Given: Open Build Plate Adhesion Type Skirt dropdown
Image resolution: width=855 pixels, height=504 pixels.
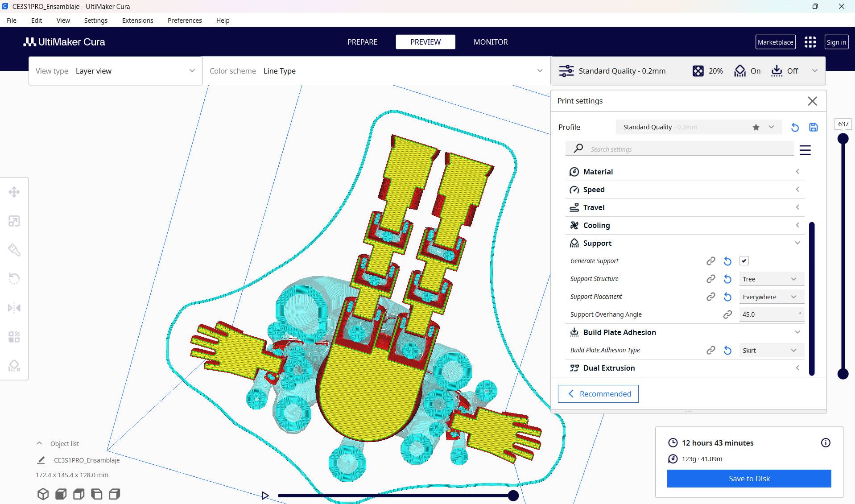Looking at the screenshot, I should click(x=772, y=350).
